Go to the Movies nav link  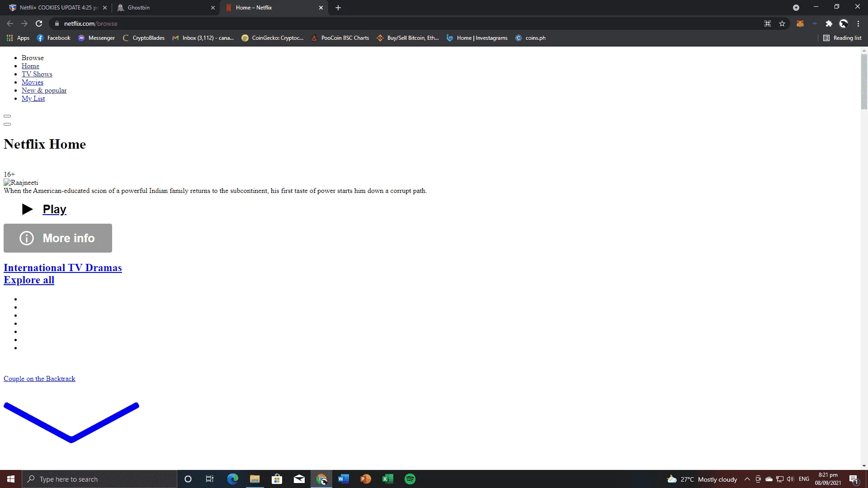(x=33, y=82)
